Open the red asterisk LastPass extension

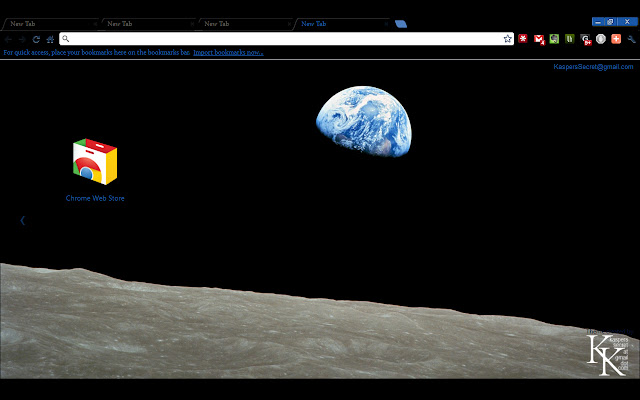(x=523, y=39)
